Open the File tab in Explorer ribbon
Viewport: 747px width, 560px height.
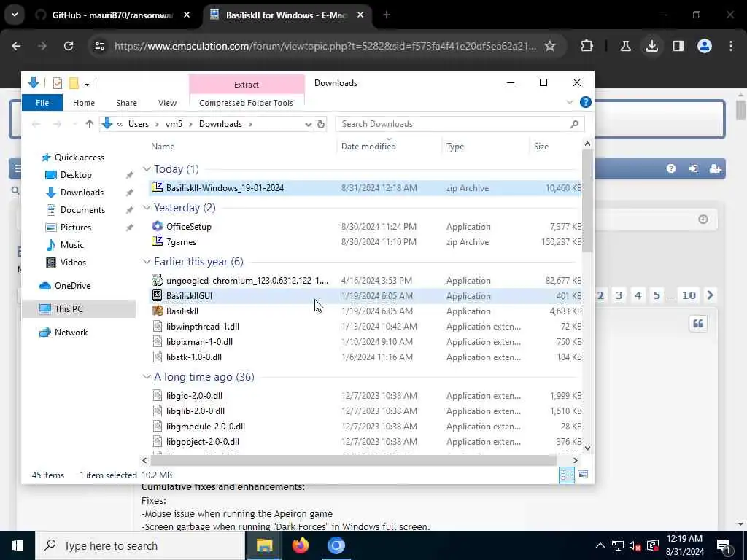coord(42,103)
